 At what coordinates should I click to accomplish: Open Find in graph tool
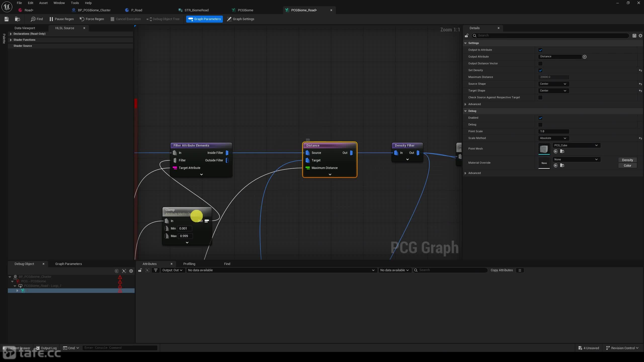coord(37,19)
